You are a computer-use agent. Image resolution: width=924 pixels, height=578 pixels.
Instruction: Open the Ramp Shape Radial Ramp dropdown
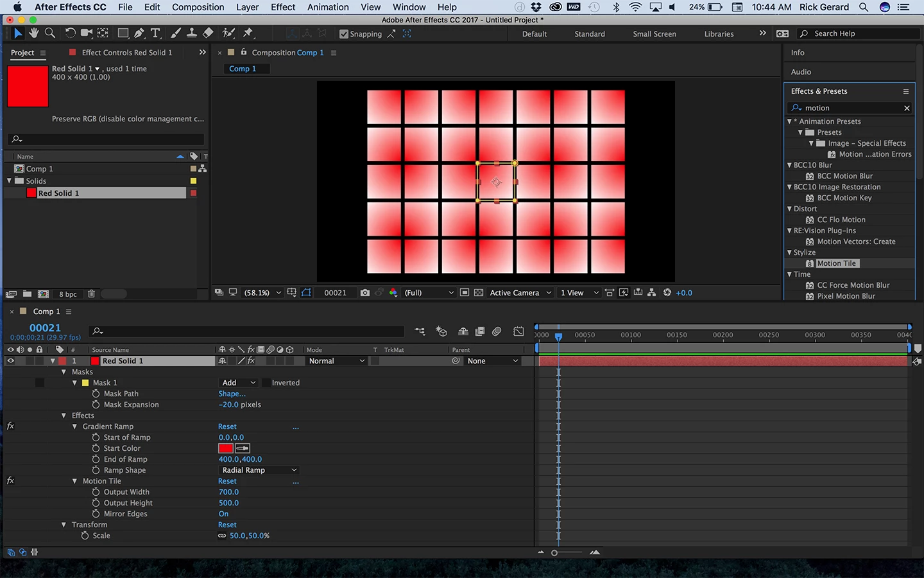pyautogui.click(x=259, y=470)
